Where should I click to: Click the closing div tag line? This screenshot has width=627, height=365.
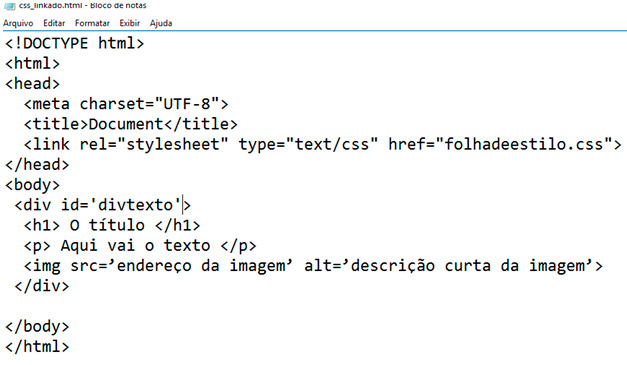(x=42, y=286)
